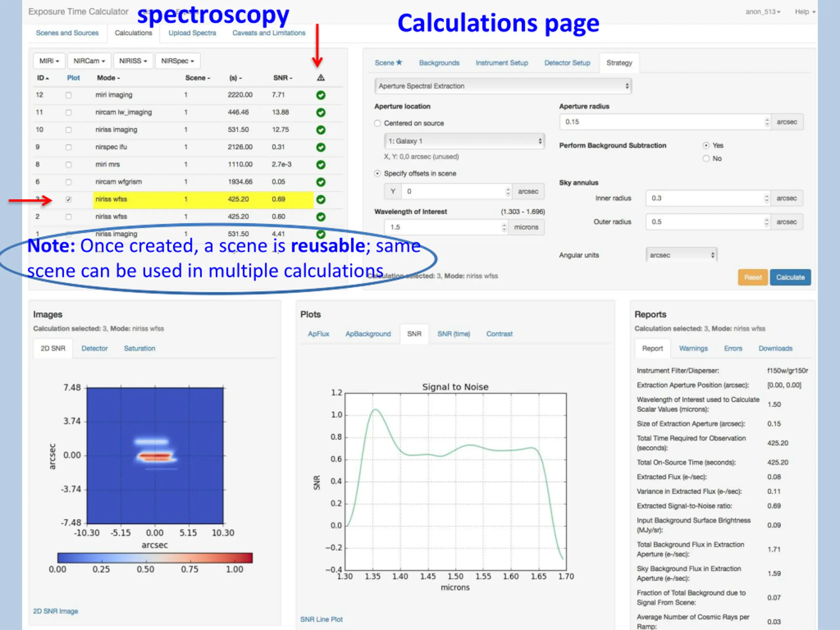Check plot box for nircam wfgrism row
The image size is (840, 630).
[x=68, y=182]
